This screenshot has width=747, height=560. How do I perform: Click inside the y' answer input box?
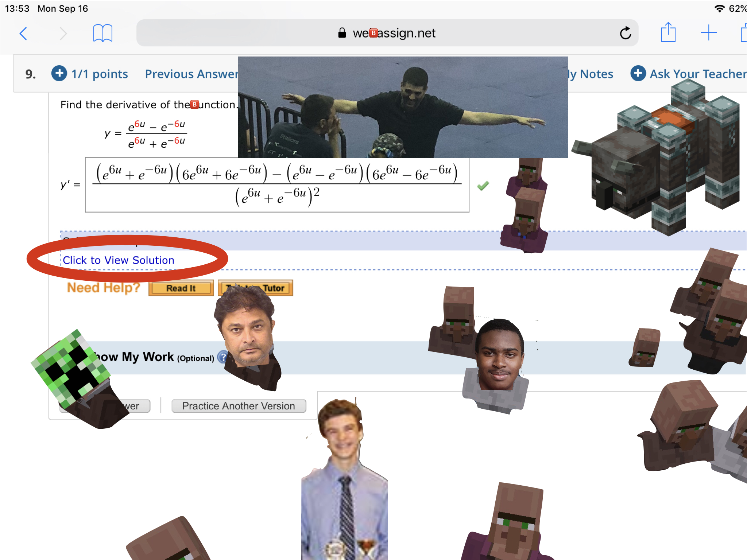(x=277, y=185)
